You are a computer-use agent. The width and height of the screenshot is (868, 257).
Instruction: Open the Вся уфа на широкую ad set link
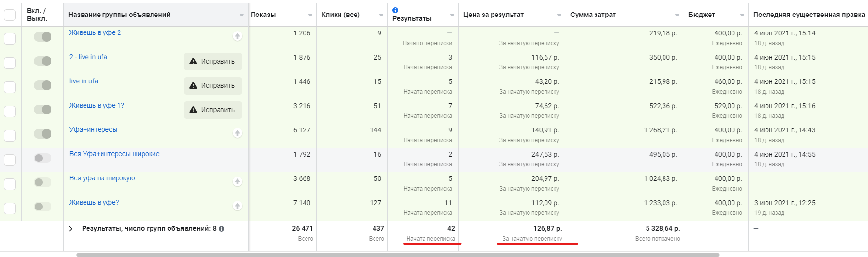[102, 178]
